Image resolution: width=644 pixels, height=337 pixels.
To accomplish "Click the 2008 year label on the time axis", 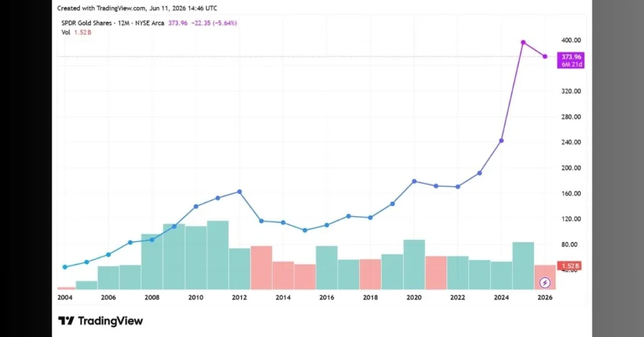I will (x=152, y=297).
